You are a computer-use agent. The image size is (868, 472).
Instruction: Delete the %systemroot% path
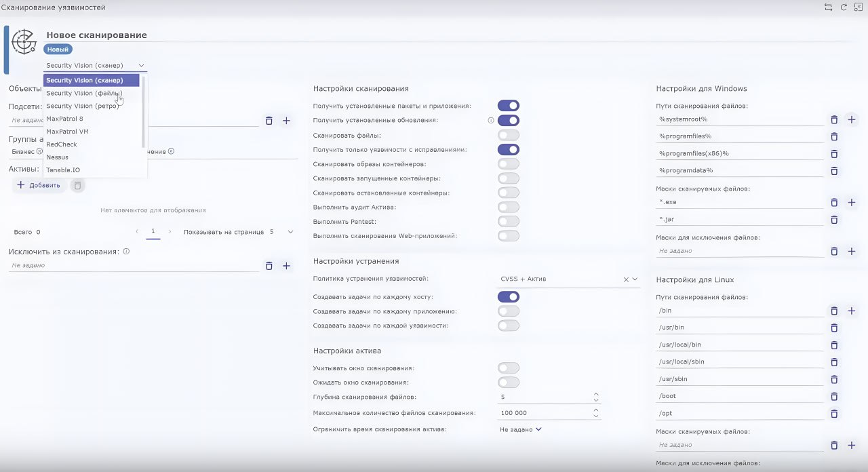834,119
